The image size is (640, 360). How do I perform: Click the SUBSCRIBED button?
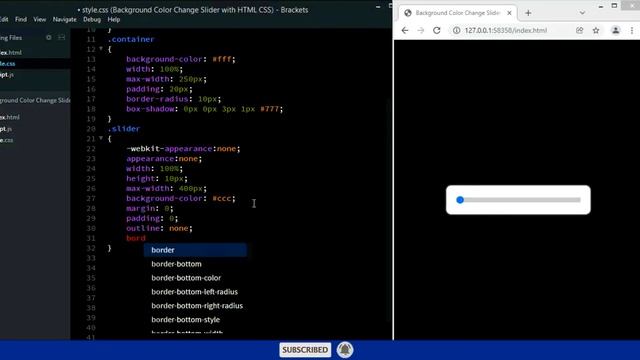pyautogui.click(x=305, y=350)
